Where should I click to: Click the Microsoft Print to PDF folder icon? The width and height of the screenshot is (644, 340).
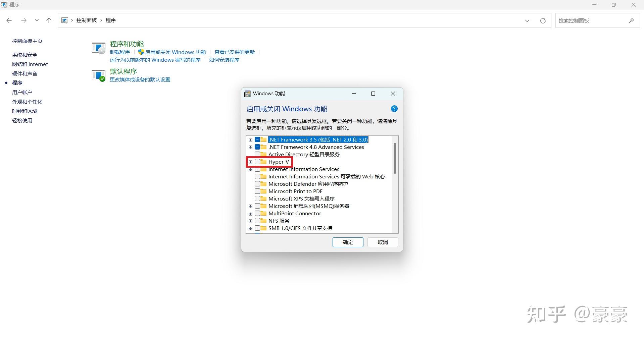[263, 191]
